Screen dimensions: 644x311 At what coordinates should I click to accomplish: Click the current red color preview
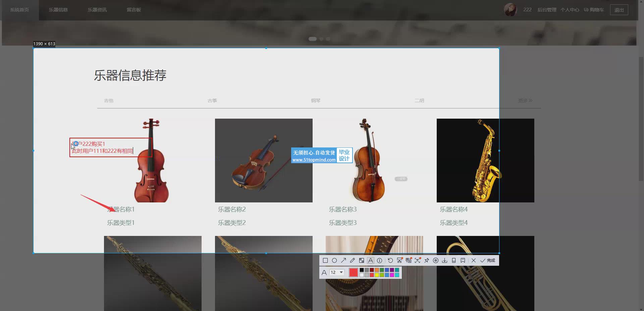[x=354, y=272]
